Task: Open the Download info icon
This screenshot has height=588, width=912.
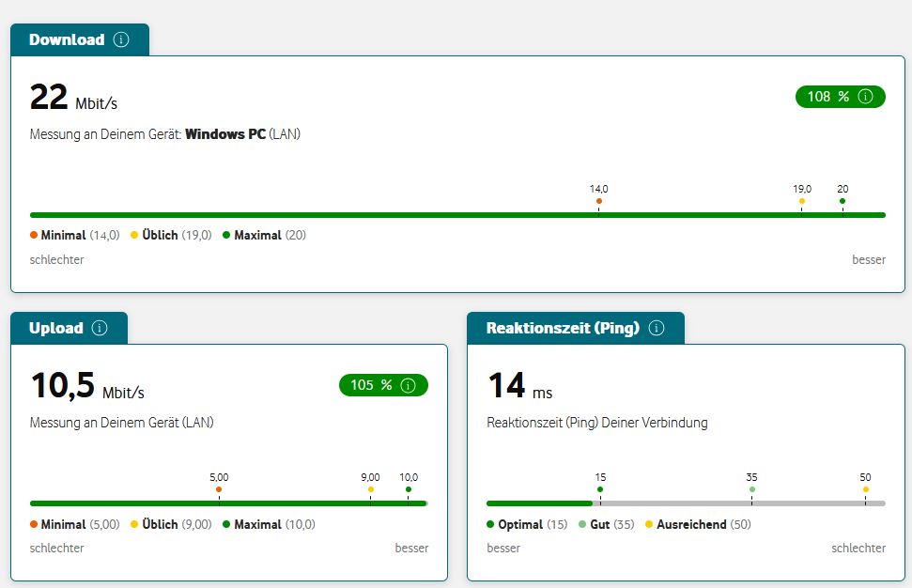Action: tap(119, 39)
